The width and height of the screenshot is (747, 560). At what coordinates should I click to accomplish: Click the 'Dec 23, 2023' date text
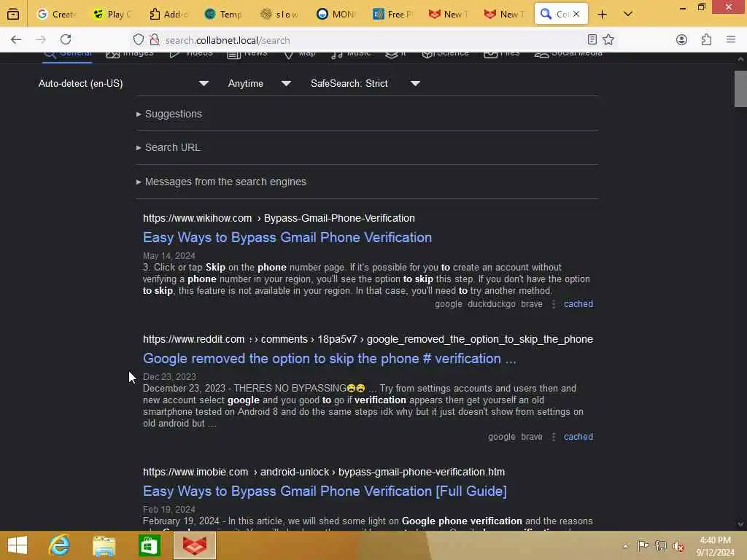pos(169,377)
